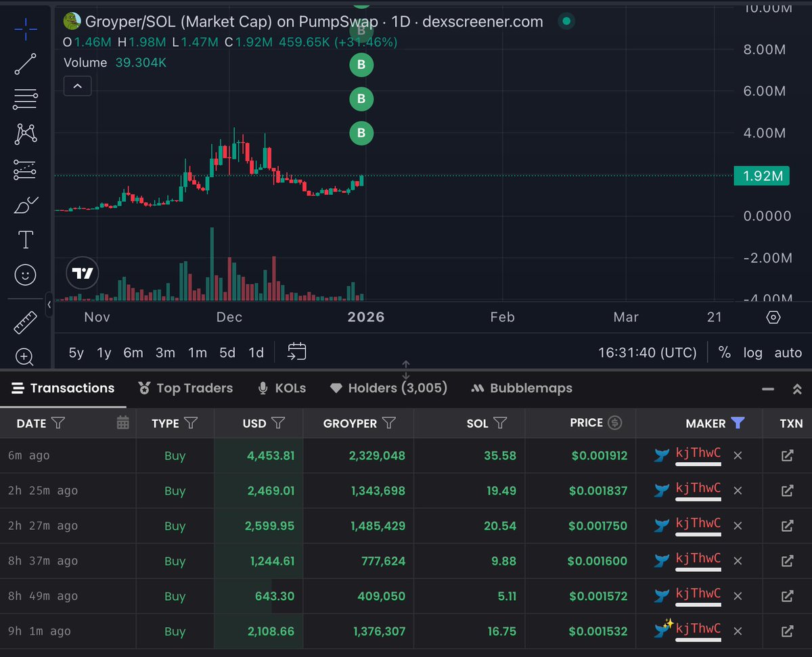
Task: Select the crosshair cursor tool
Action: [26, 28]
